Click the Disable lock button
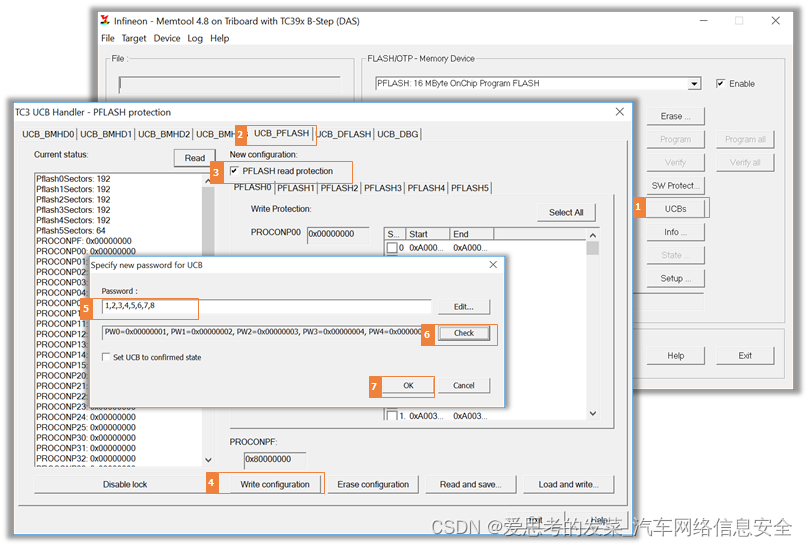 [125, 484]
